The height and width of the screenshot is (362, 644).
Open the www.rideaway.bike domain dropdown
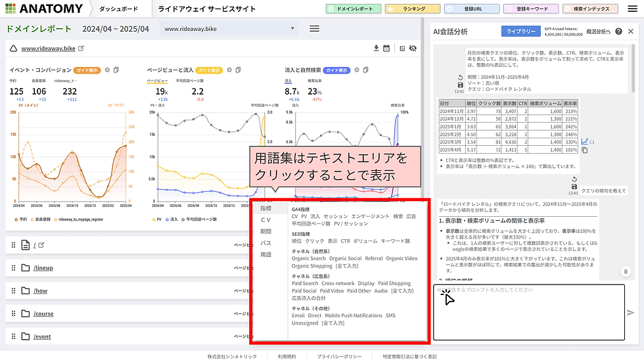point(229,29)
